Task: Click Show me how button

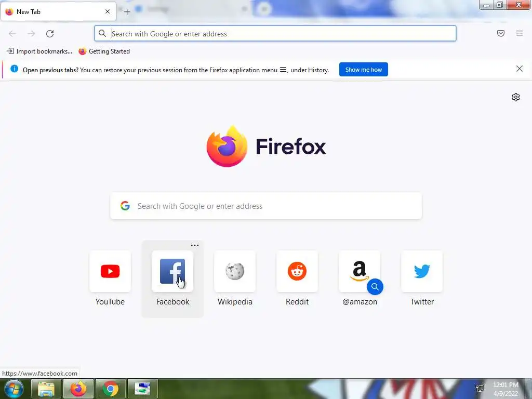Action: (x=363, y=70)
